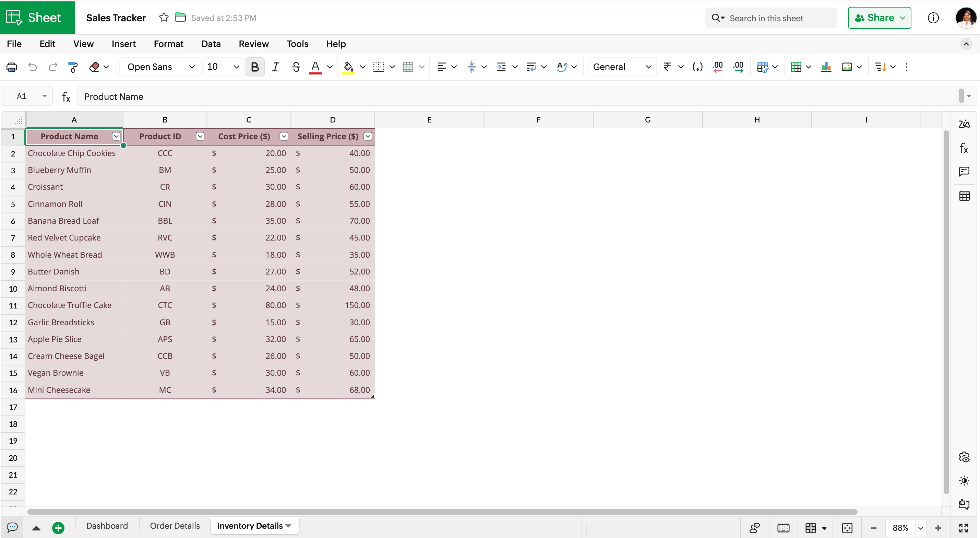The width and height of the screenshot is (980, 538).
Task: Click the strikethrough formatting icon
Action: pos(296,67)
